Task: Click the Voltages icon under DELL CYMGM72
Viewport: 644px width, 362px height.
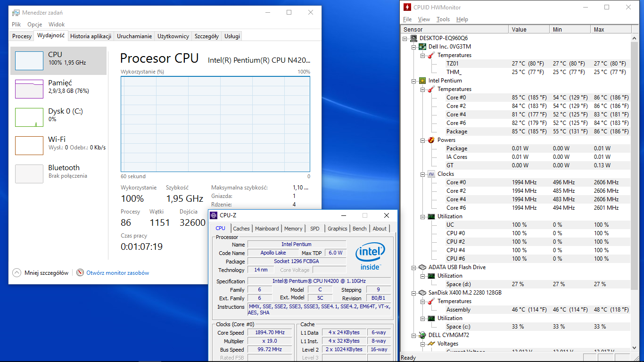Action: click(x=431, y=344)
